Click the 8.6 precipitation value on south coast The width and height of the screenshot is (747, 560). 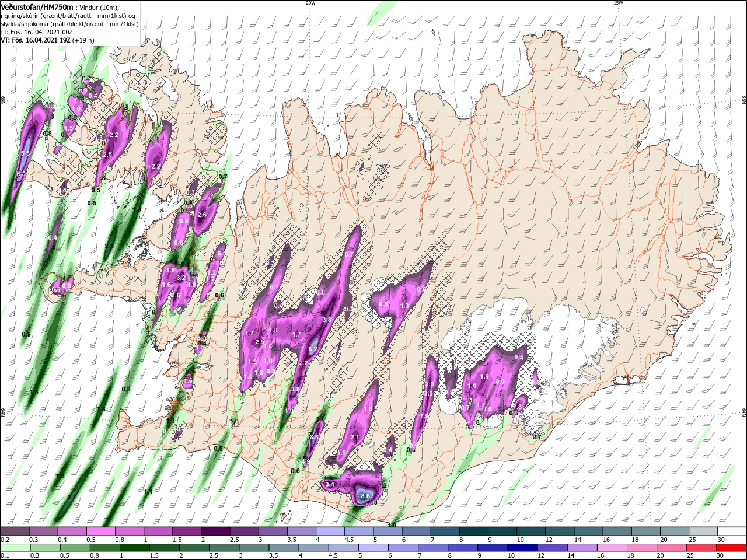(366, 496)
